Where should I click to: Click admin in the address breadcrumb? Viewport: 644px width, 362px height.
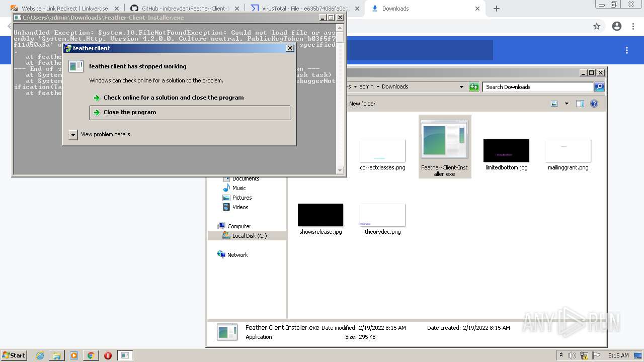366,86
